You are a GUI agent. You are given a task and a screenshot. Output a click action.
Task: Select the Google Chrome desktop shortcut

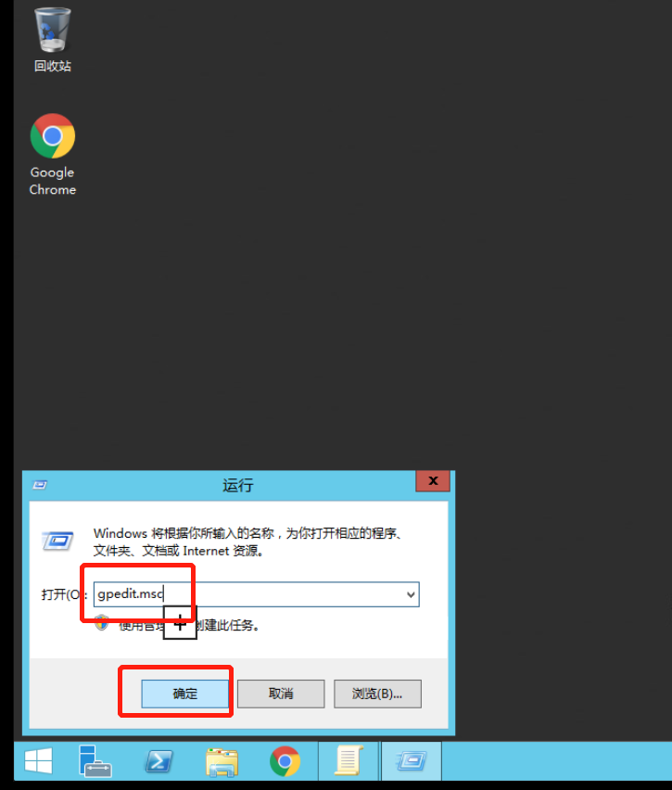53,154
